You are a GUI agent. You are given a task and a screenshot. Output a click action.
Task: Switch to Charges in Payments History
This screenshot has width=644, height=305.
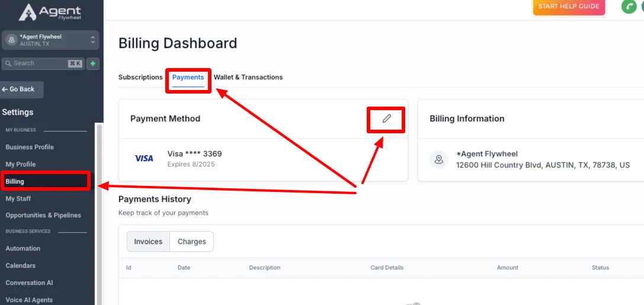[x=192, y=242]
